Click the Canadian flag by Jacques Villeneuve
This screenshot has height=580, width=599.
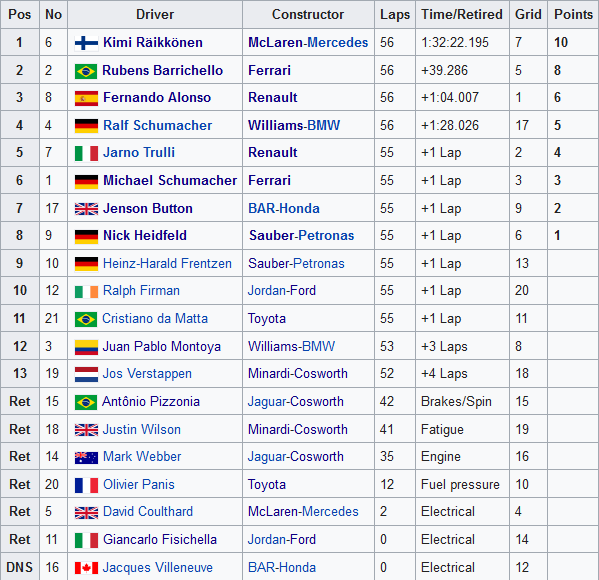[86, 568]
